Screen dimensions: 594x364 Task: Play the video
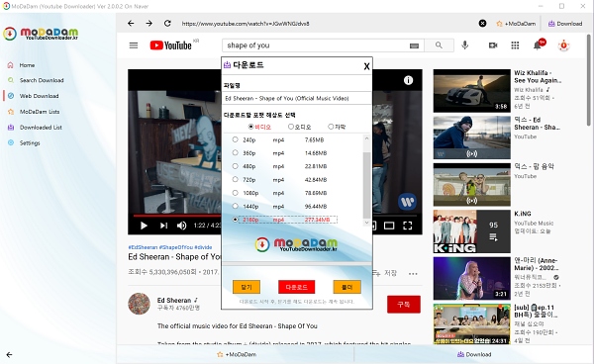tap(144, 226)
